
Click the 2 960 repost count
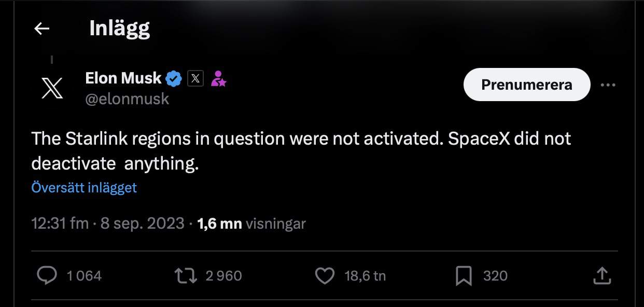point(224,276)
